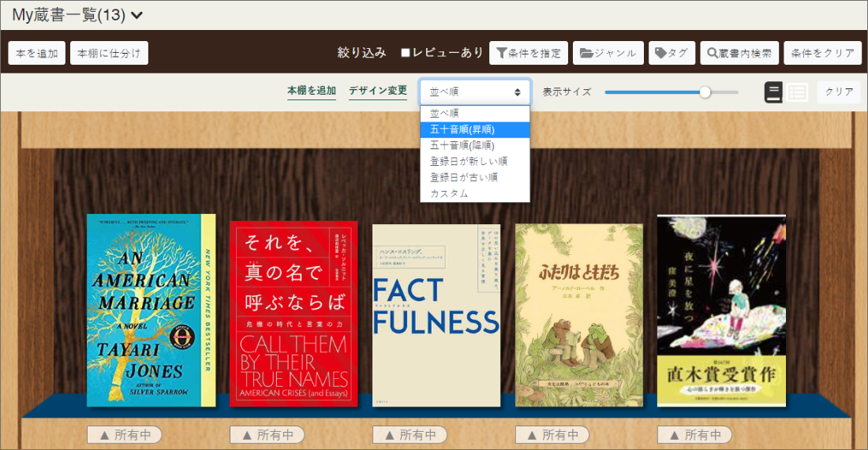Open 蔵書内検索 search
The height and width of the screenshot is (450, 868).
[x=739, y=53]
